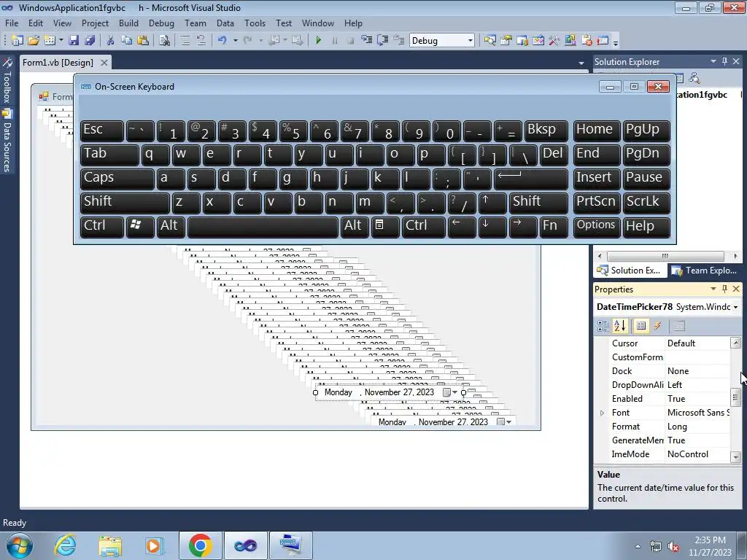Open the document tabs list dropdown arrow

(581, 63)
